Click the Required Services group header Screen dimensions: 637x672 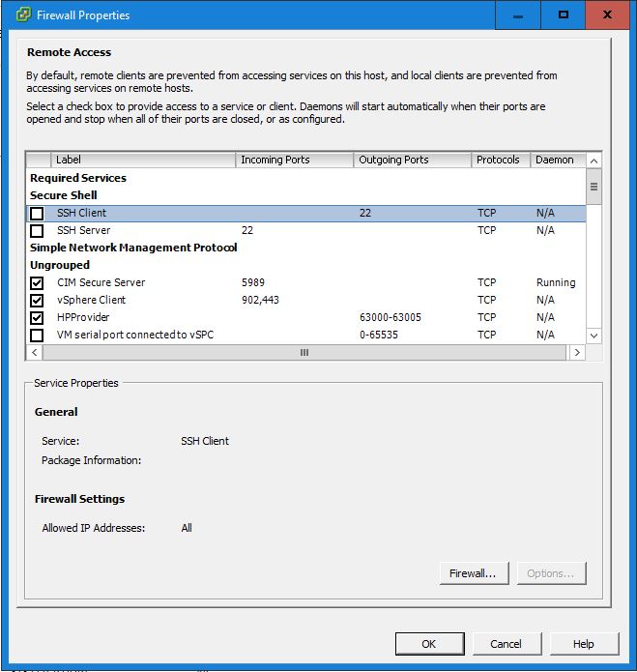(x=78, y=178)
